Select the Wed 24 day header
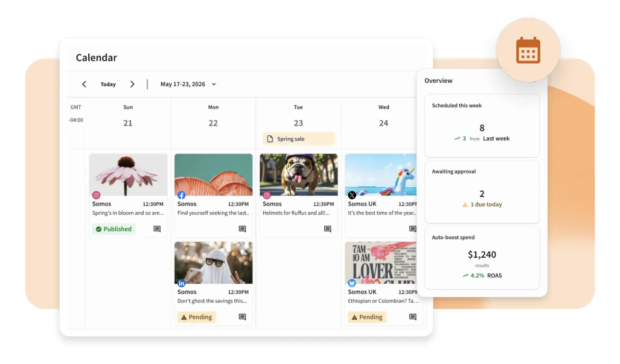This screenshot has width=620, height=364. [x=384, y=116]
